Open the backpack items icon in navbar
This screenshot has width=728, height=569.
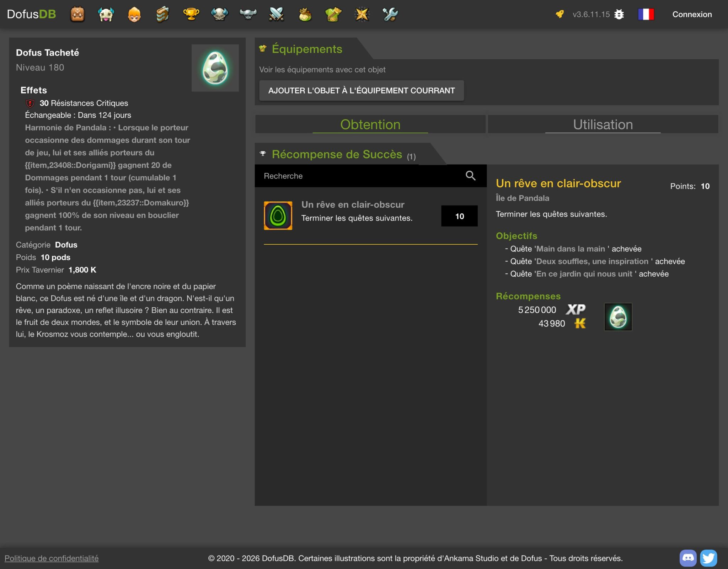click(x=77, y=14)
